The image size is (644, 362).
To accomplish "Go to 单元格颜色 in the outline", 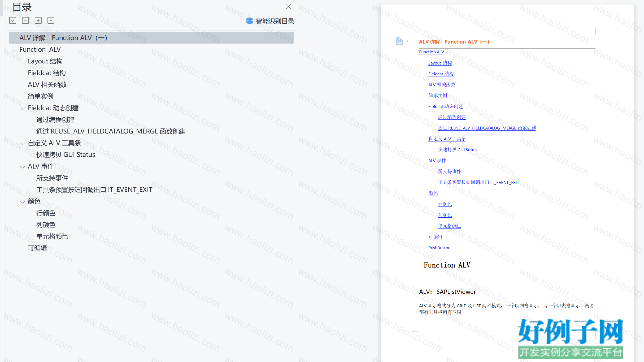I will click(x=52, y=236).
